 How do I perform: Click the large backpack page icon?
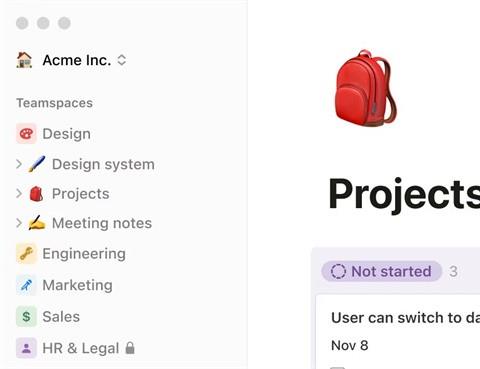[x=366, y=88]
